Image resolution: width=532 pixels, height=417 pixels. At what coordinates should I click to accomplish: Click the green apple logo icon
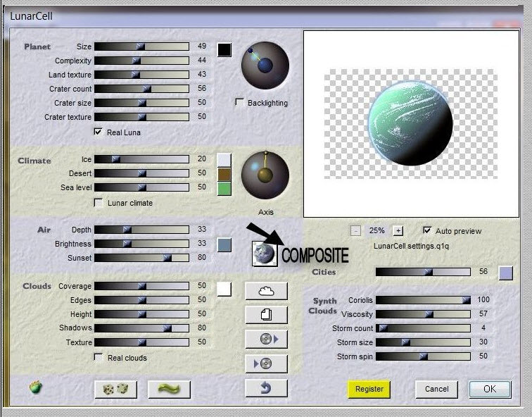tap(36, 387)
